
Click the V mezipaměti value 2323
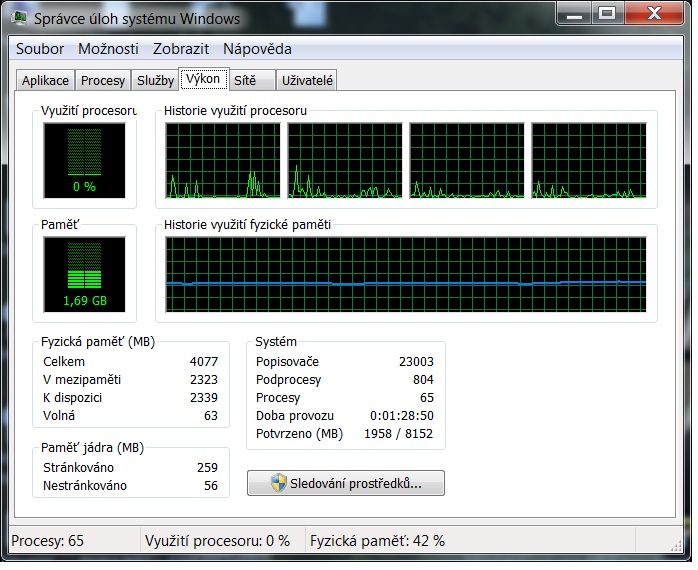click(x=204, y=380)
